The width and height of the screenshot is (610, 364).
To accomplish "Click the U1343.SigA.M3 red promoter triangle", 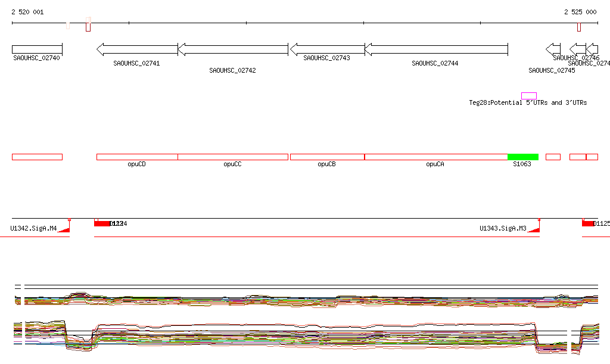I will [x=534, y=229].
